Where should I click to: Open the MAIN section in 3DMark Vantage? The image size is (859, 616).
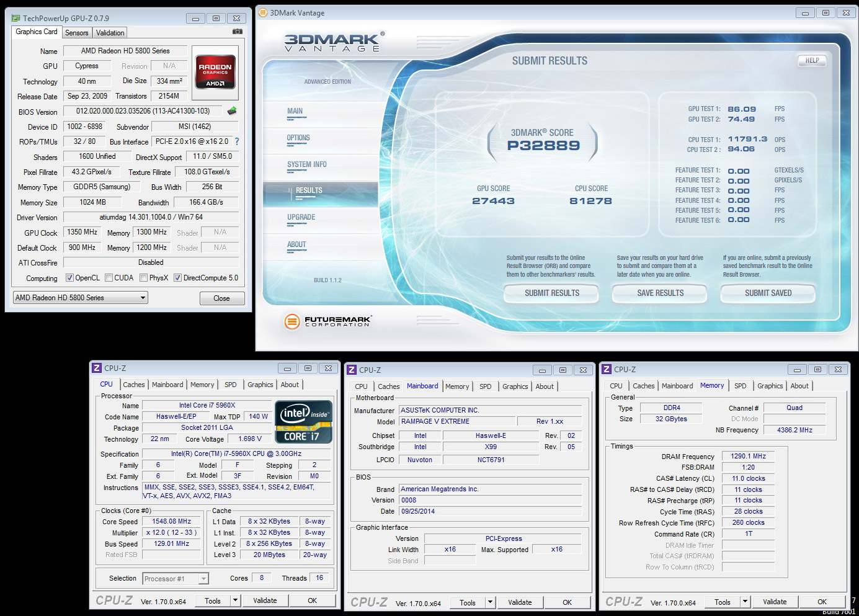click(295, 112)
